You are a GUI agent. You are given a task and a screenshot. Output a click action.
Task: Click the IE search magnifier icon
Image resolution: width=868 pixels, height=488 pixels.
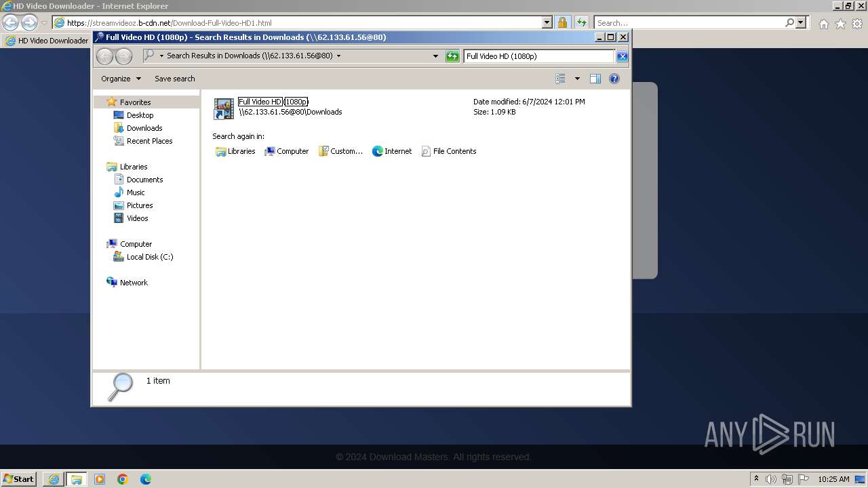pos(789,23)
